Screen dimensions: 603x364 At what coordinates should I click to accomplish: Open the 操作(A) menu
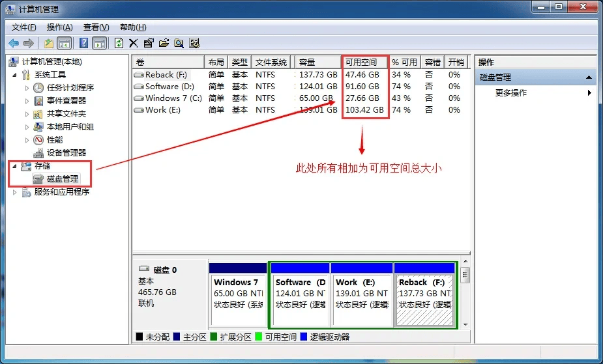(x=59, y=27)
